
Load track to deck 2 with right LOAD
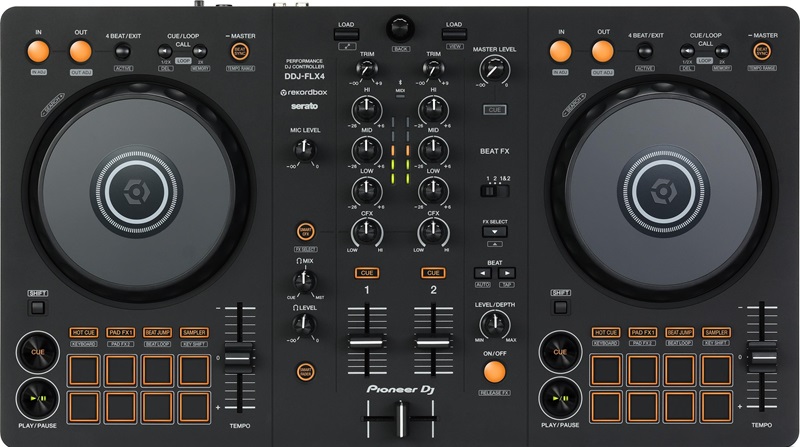(x=454, y=35)
